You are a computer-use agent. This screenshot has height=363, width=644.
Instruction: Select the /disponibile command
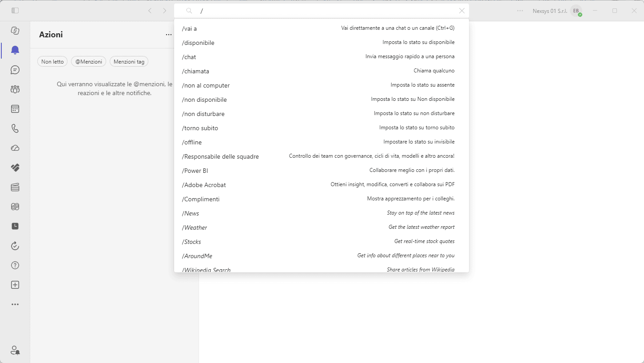(x=322, y=43)
